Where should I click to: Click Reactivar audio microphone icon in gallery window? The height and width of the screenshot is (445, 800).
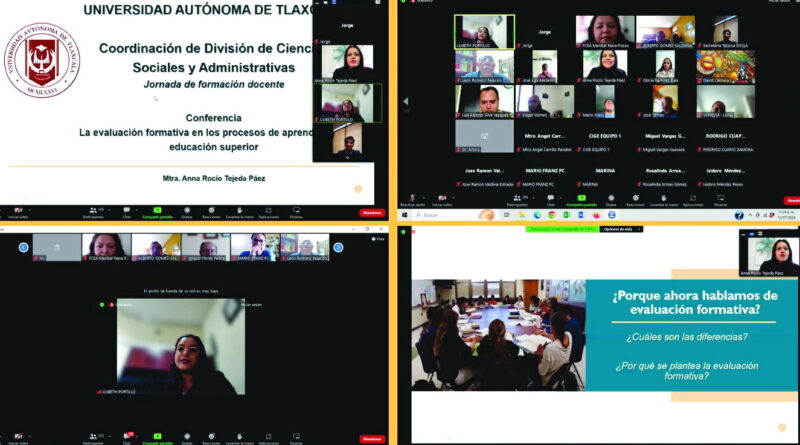pos(412,198)
